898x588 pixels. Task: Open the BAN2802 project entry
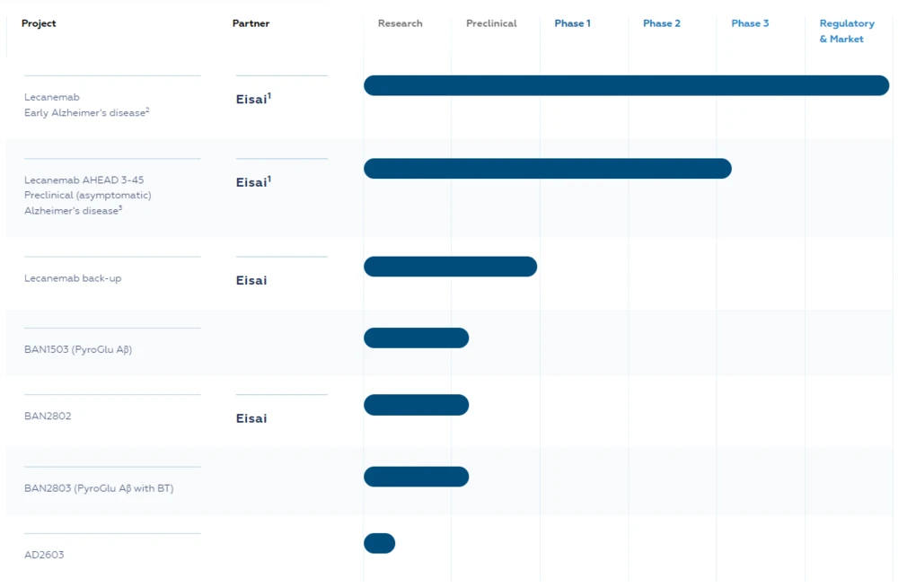[48, 416]
